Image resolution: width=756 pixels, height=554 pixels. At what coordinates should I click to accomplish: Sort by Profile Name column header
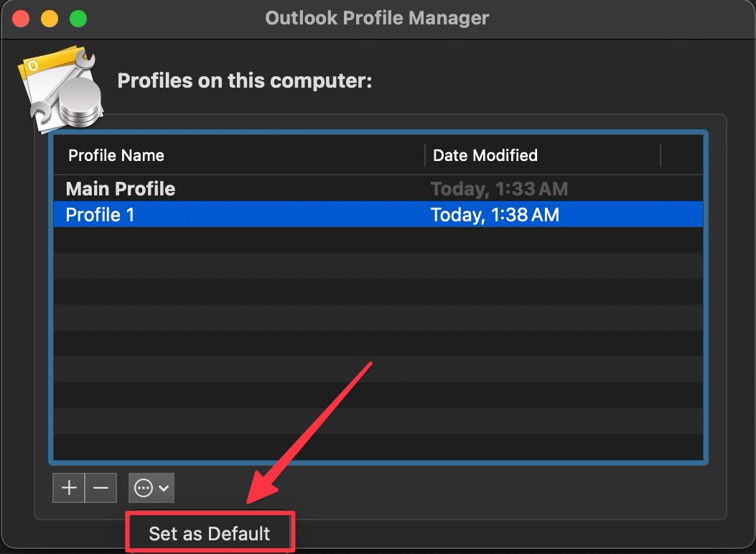point(116,155)
